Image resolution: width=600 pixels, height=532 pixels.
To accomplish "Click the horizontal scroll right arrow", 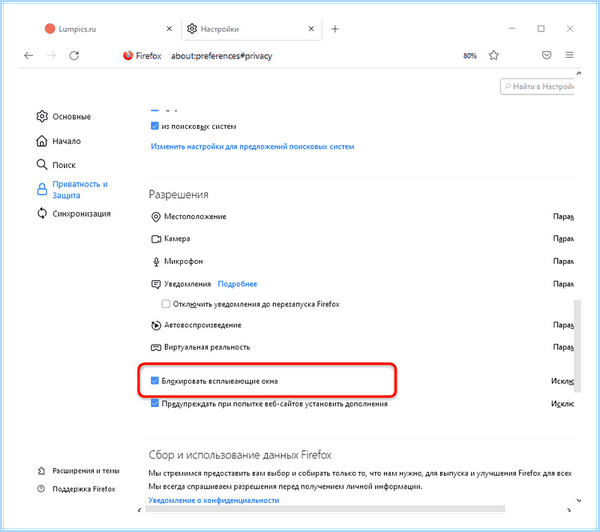I will pos(569,510).
